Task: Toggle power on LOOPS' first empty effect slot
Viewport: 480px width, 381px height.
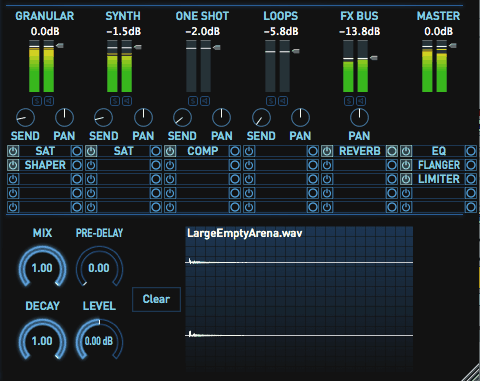Action: coord(249,151)
